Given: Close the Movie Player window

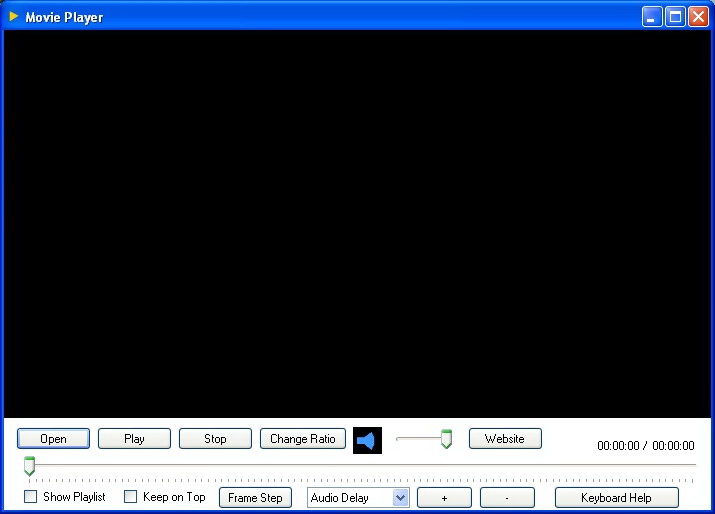Looking at the screenshot, I should coord(699,17).
